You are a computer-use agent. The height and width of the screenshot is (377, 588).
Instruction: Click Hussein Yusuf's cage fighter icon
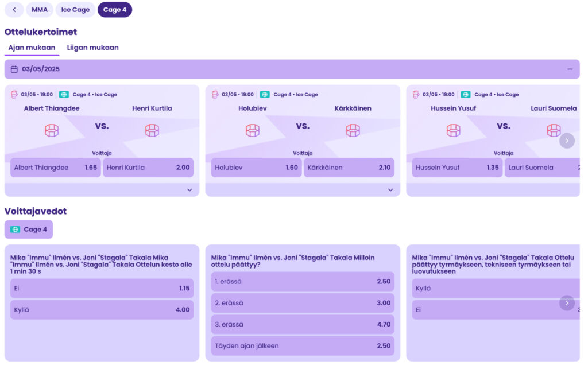tap(454, 131)
